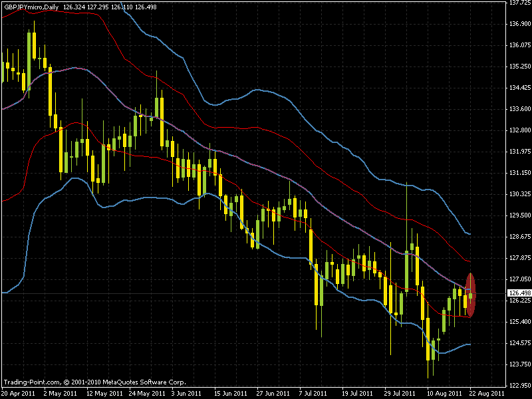Click the high value 127.295 in header
The height and width of the screenshot is (399, 532).
pyautogui.click(x=98, y=7)
